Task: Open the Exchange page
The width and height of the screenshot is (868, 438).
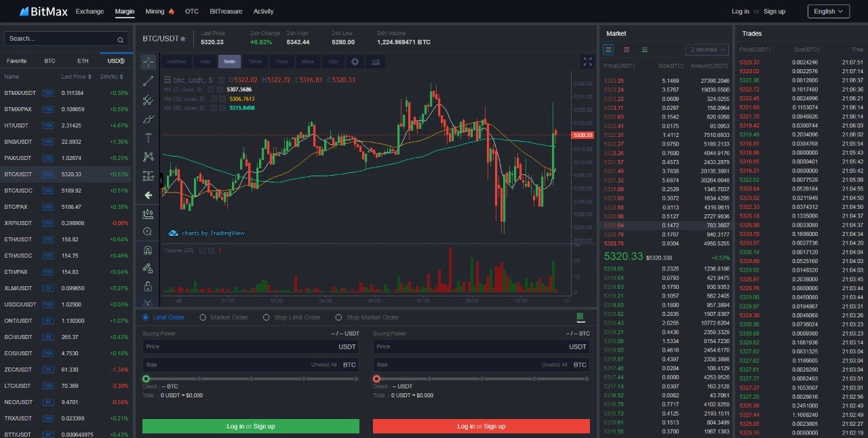Action: pos(90,12)
